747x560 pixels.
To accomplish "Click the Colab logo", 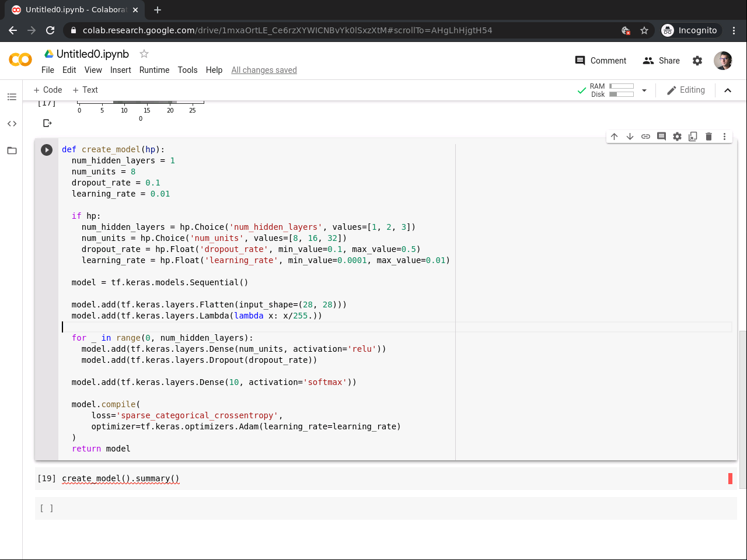I will click(20, 60).
